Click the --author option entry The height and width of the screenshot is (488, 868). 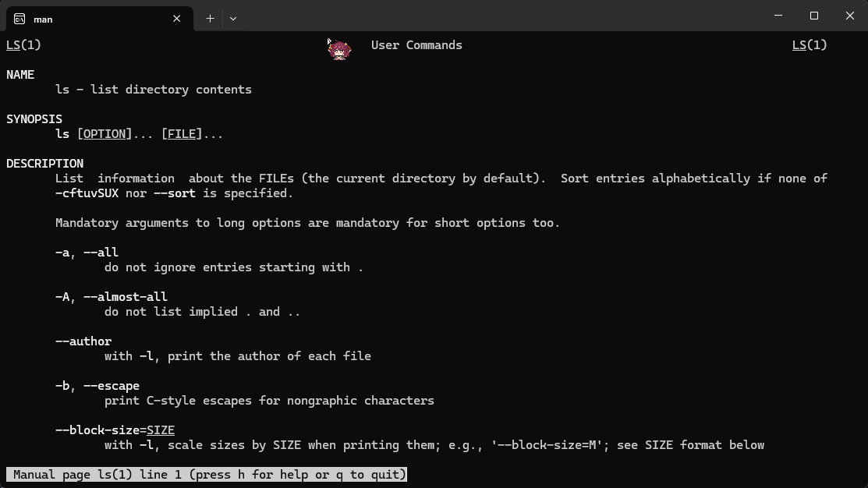83,341
